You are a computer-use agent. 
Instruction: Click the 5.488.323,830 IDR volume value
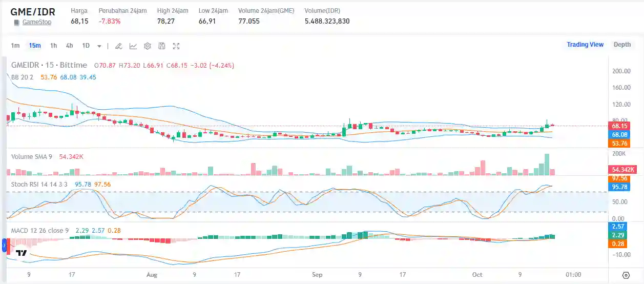(327, 22)
